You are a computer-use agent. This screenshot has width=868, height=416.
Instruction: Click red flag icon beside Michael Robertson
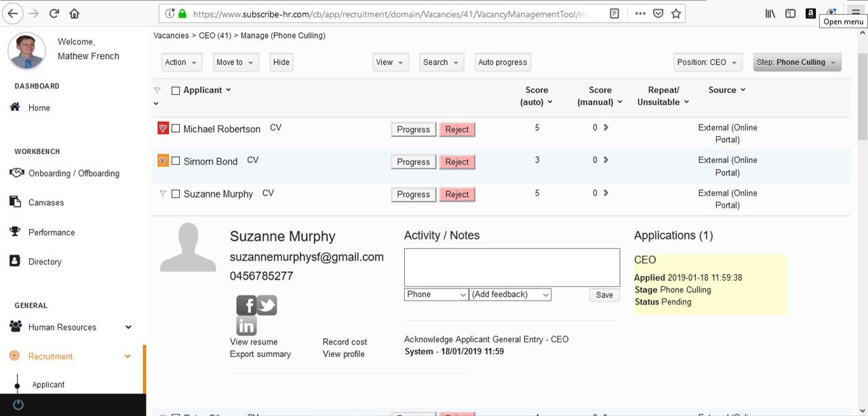163,128
